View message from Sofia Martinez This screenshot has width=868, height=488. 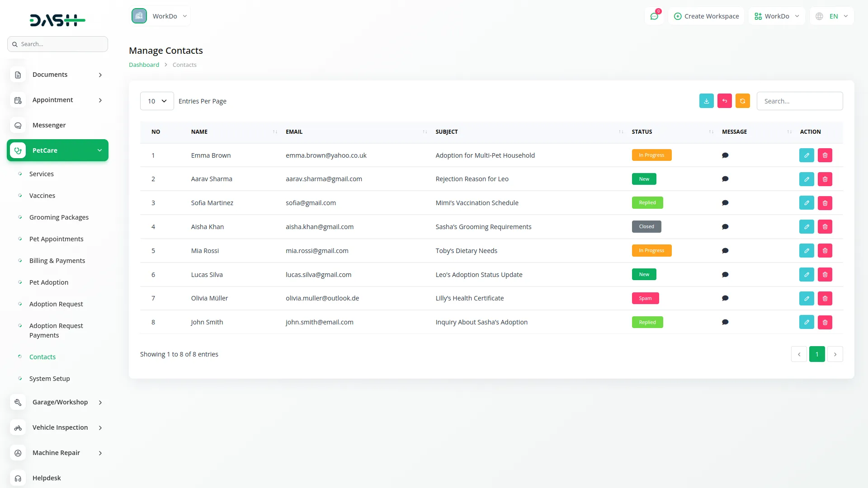(x=725, y=203)
